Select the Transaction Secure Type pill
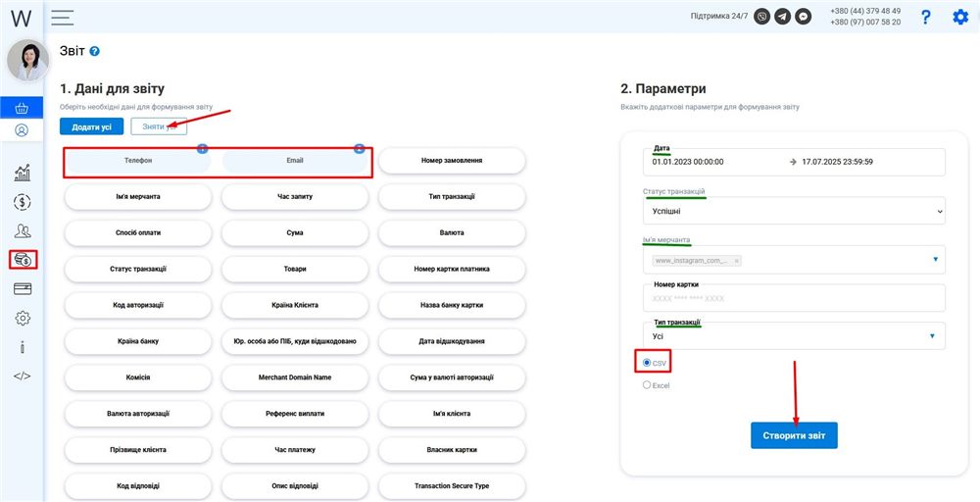Viewport: 980px width, 502px height. (452, 485)
